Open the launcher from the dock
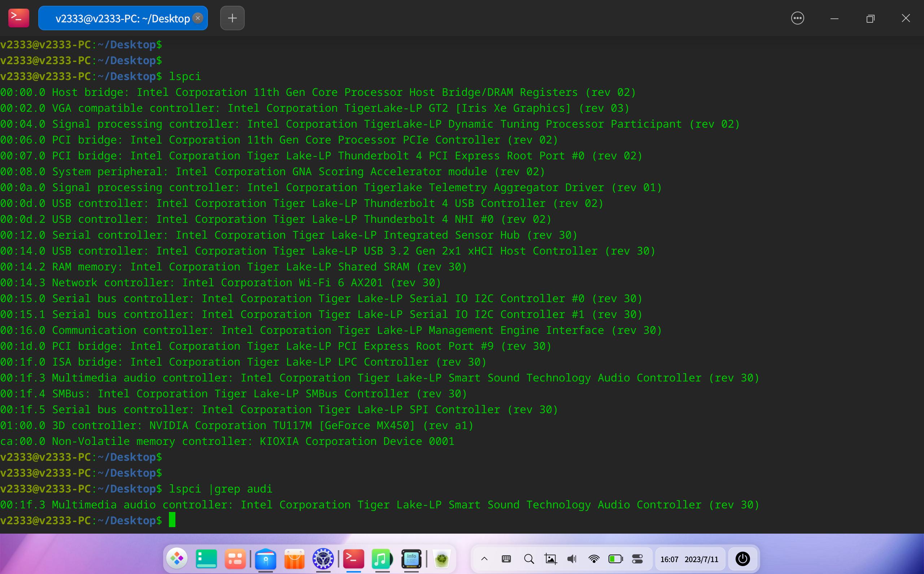This screenshot has height=574, width=924. (x=177, y=558)
